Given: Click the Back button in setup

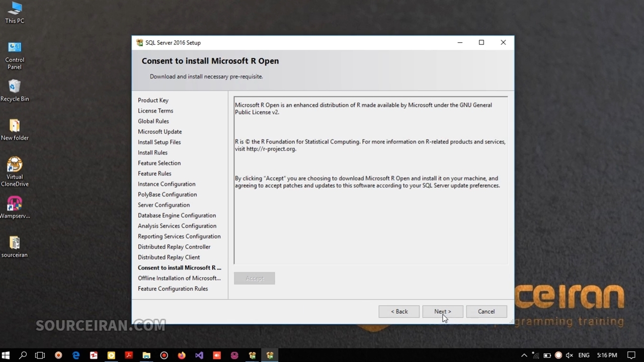Looking at the screenshot, I should click(399, 312).
